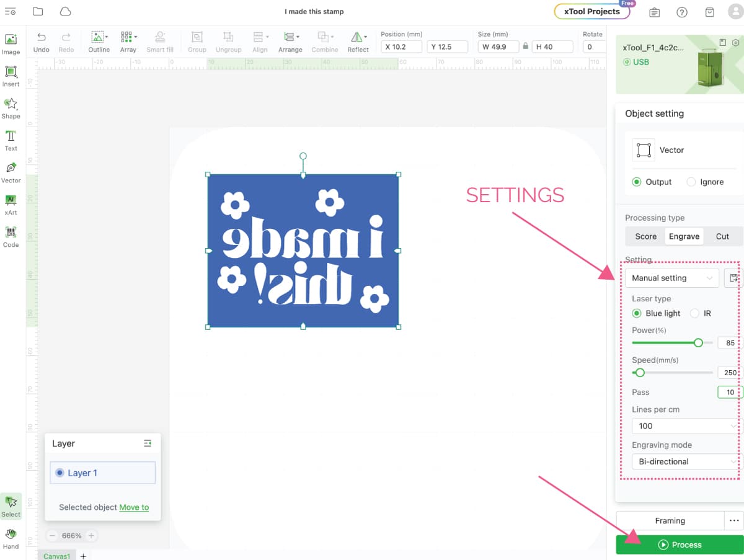Viewport: 744px width, 560px height.
Task: Select the Vector pen tool
Action: click(x=11, y=172)
